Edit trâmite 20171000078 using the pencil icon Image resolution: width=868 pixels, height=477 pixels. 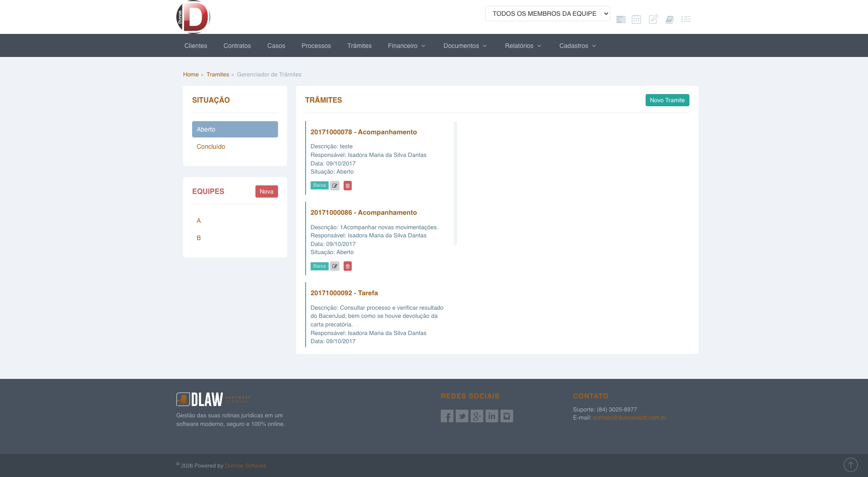point(335,185)
